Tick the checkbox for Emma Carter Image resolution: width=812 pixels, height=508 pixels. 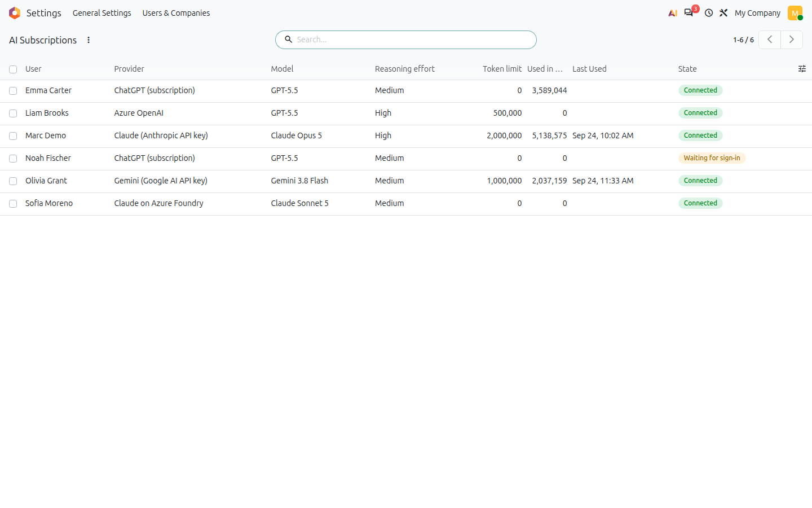pyautogui.click(x=13, y=91)
